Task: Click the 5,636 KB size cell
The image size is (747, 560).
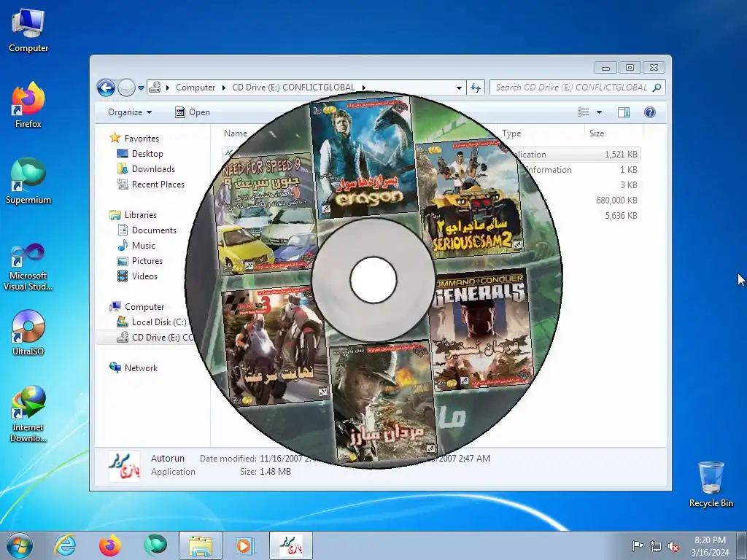Action: click(x=621, y=216)
